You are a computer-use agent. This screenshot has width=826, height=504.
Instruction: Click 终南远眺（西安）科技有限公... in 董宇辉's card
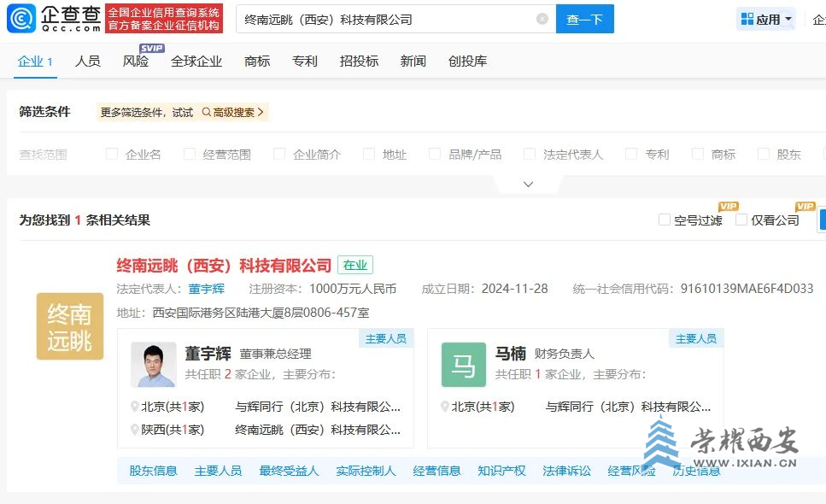tap(318, 430)
